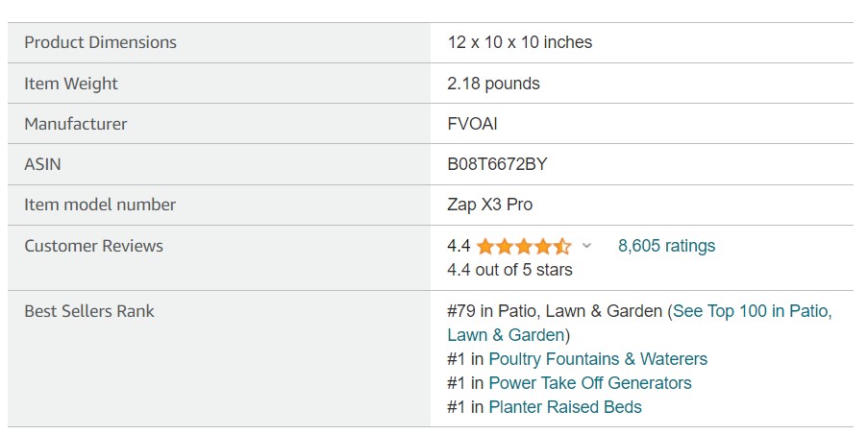Click the 12 x 10 x 10 inches value
868x435 pixels.
coord(519,42)
